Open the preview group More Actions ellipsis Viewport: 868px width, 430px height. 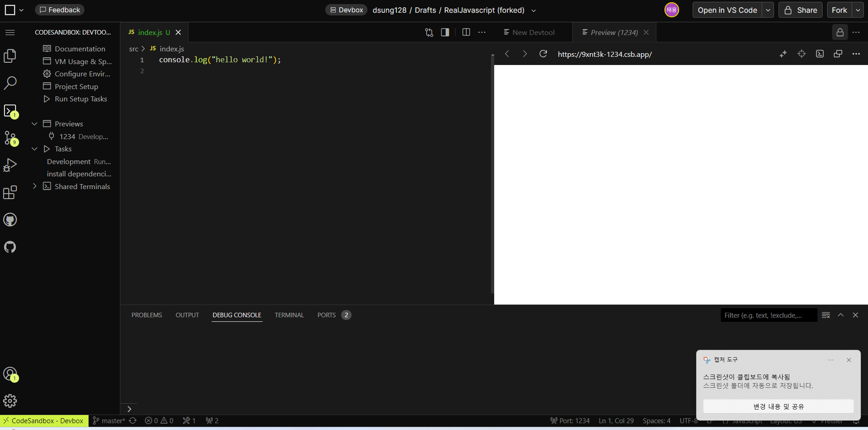pos(856,32)
